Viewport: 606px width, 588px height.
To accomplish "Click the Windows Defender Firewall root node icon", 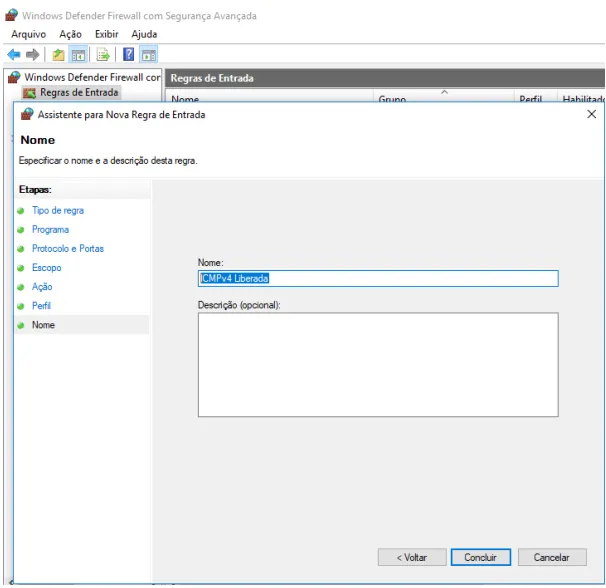I will [14, 77].
